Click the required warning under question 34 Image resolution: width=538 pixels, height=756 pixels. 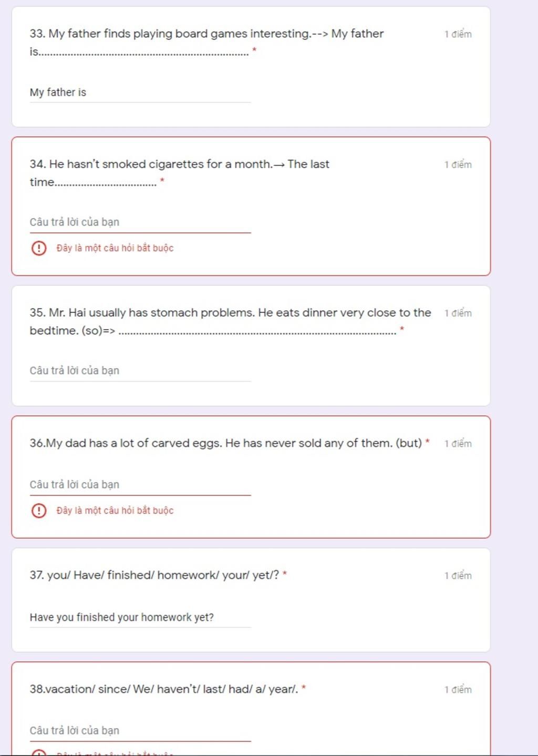pyautogui.click(x=115, y=248)
